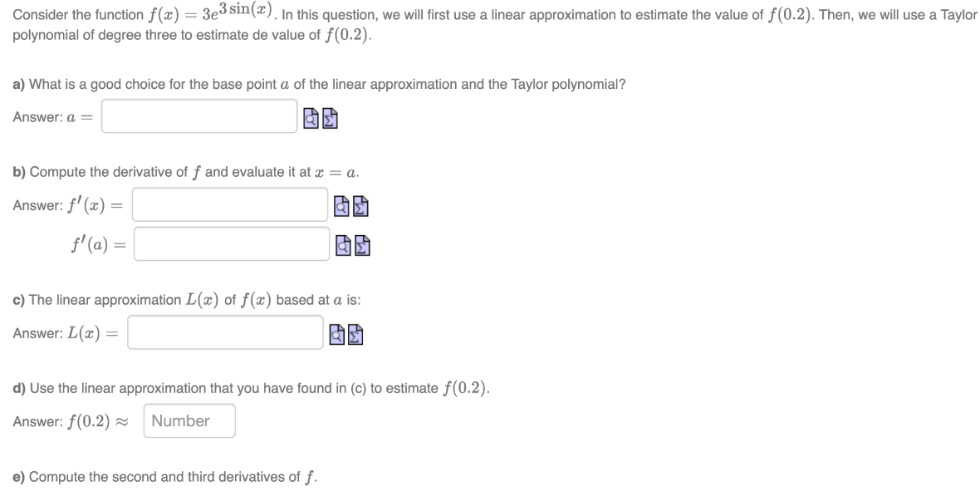980x491 pixels.
Task: Open the sigma symbol icon beside f'(a) field
Action: click(x=360, y=245)
